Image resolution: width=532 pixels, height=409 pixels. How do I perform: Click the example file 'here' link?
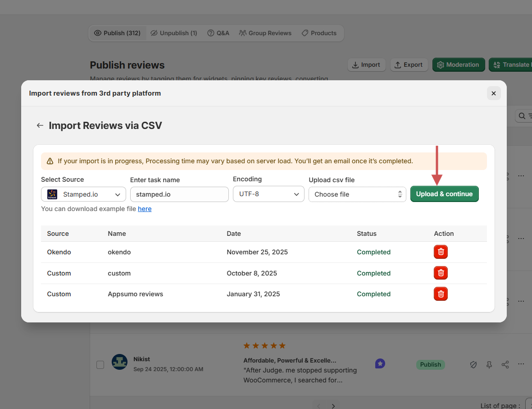(145, 209)
